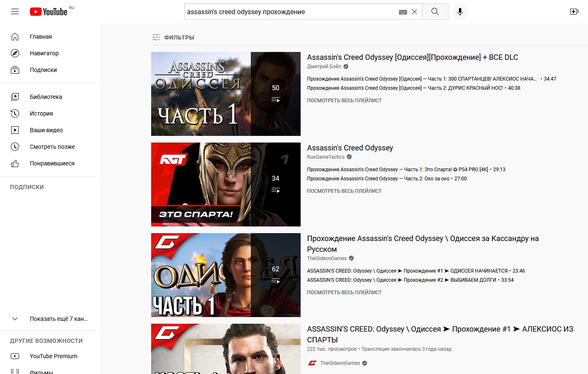Open YouTube Premium in sidebar
The height and width of the screenshot is (374, 588).
(x=53, y=356)
